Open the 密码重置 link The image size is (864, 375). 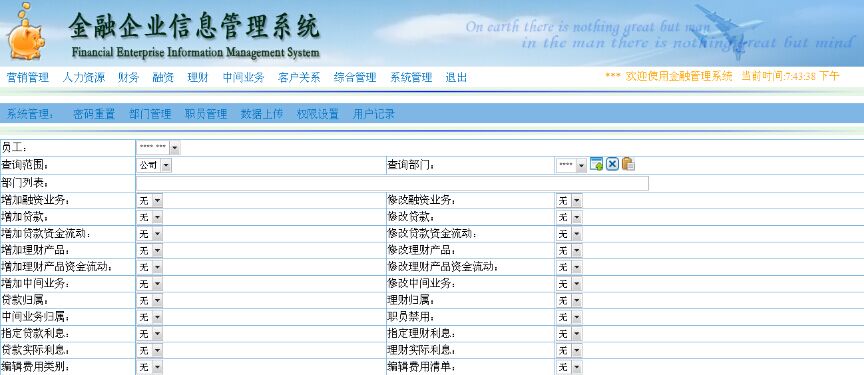[94, 115]
